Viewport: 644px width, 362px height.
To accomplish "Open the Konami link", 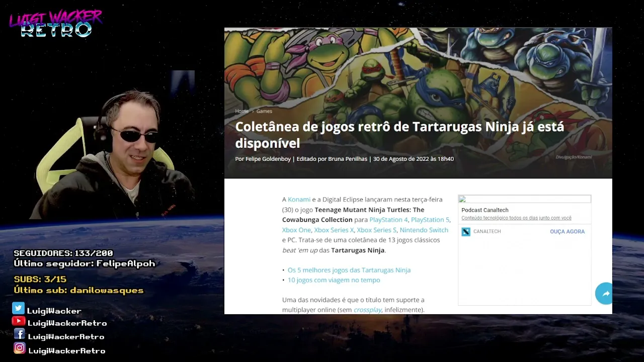I will tap(299, 200).
